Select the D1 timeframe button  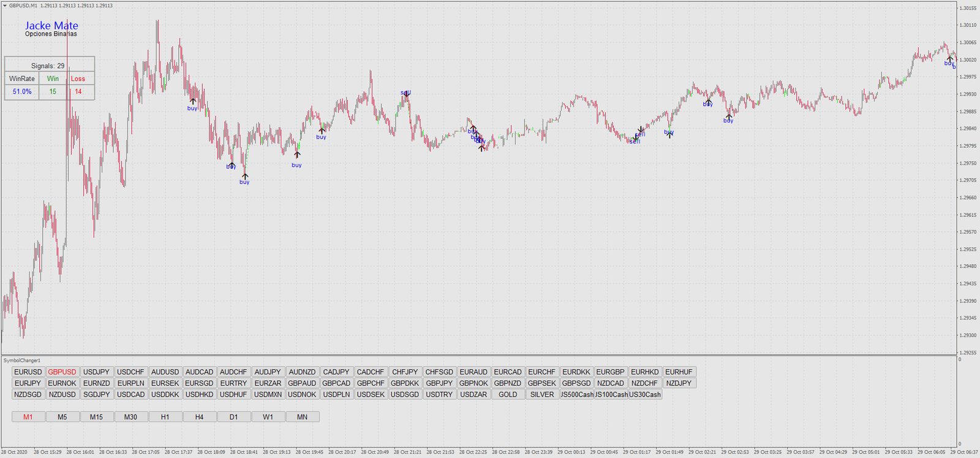tap(233, 417)
